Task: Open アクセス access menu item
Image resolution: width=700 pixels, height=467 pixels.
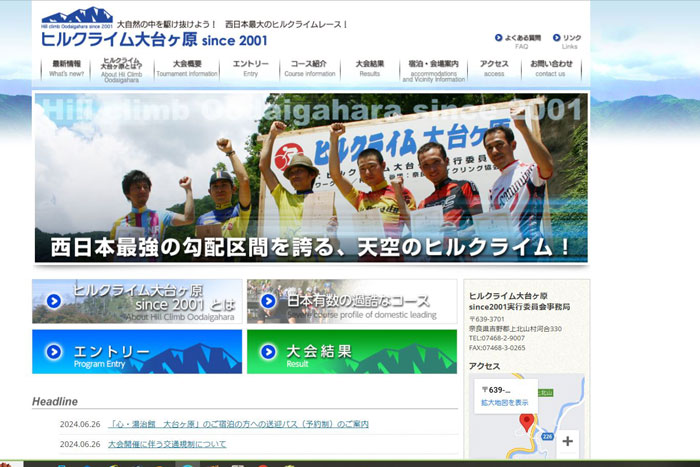Action: pos(494,68)
